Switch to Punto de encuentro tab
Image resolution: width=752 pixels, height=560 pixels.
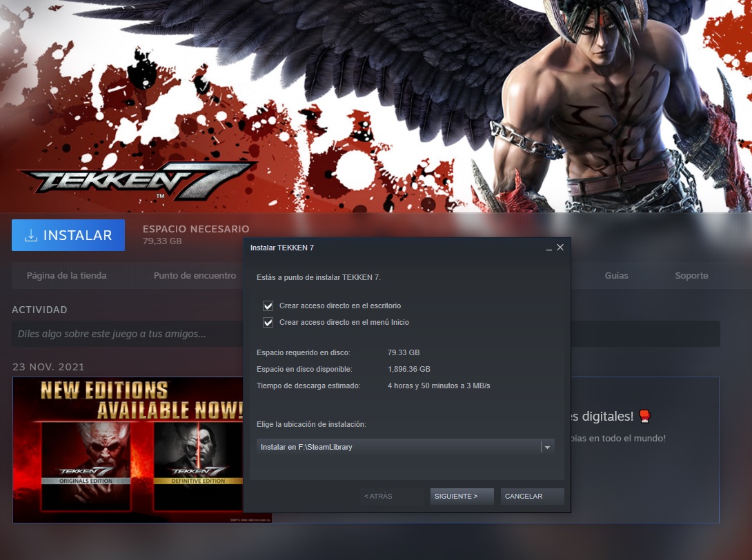[195, 276]
